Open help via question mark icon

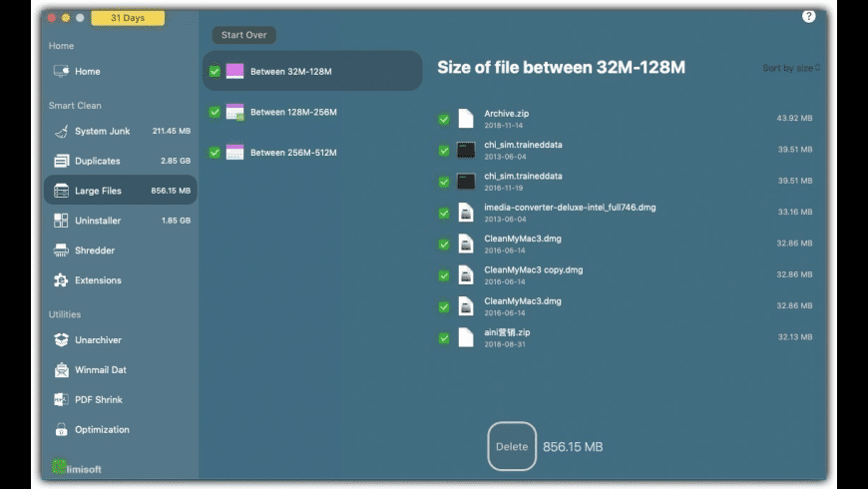tap(809, 17)
